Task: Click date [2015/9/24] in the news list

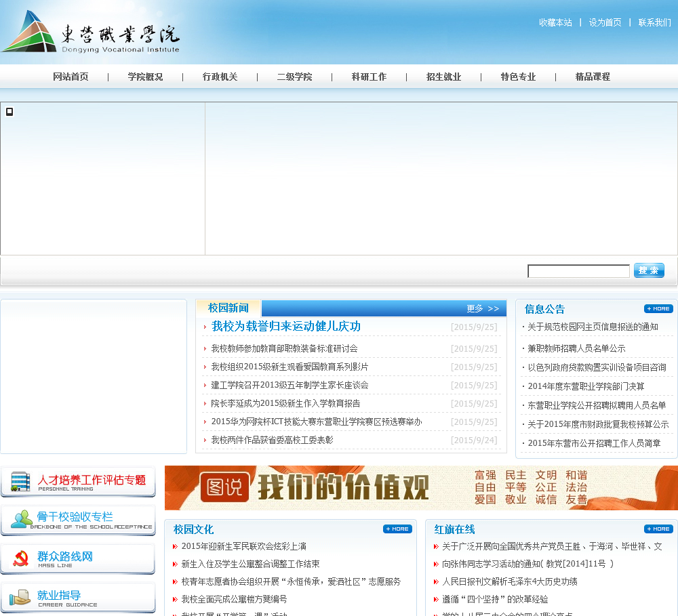Action: 474,440
